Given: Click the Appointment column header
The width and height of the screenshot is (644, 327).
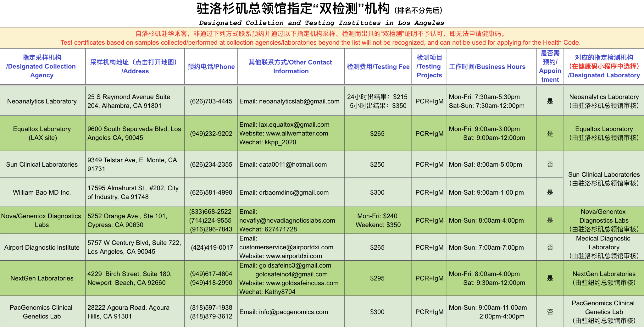Looking at the screenshot, I should 550,66.
